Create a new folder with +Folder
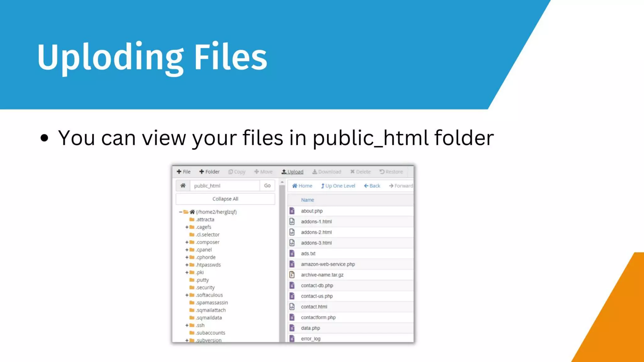 click(209, 172)
